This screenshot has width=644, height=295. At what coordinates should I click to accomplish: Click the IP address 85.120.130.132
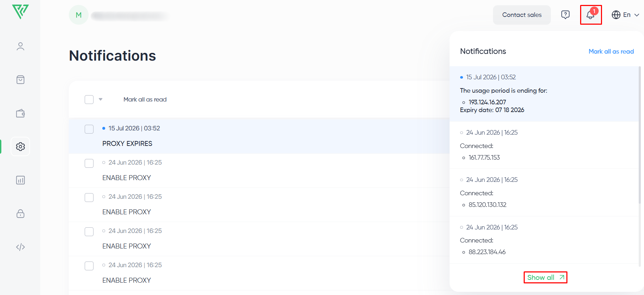487,205
